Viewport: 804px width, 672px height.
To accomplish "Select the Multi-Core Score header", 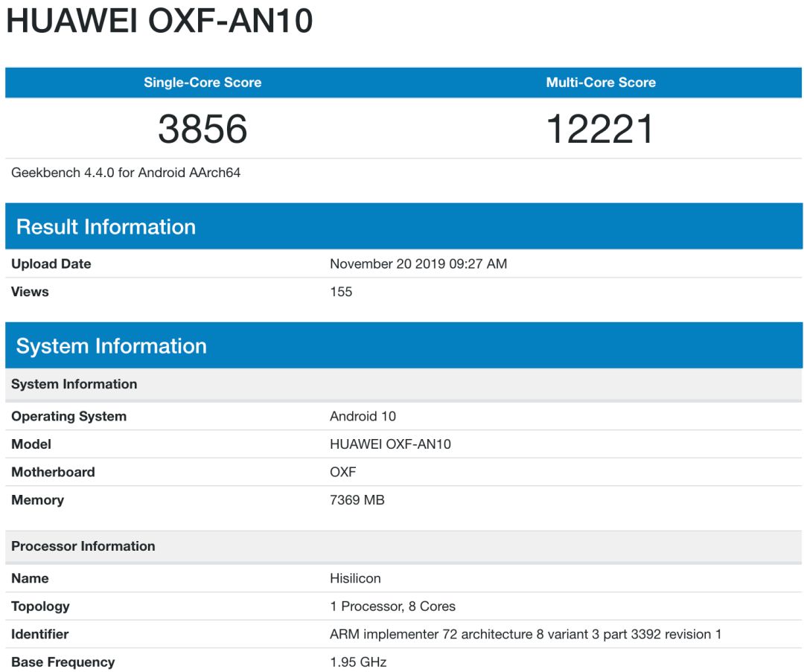I will [601, 83].
